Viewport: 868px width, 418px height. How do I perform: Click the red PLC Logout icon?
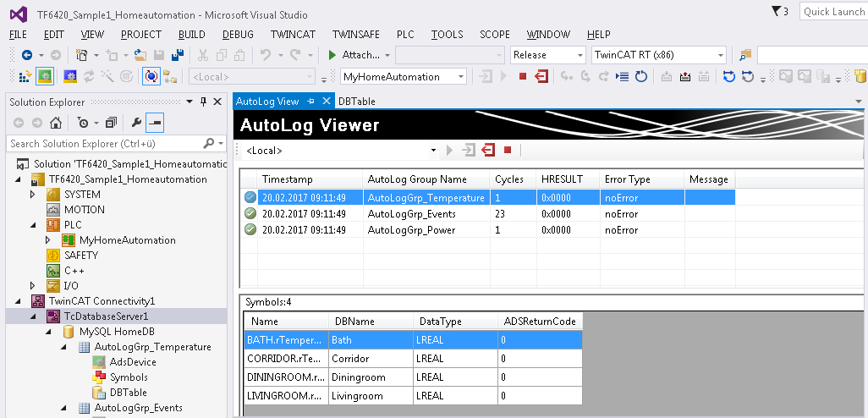[x=541, y=76]
